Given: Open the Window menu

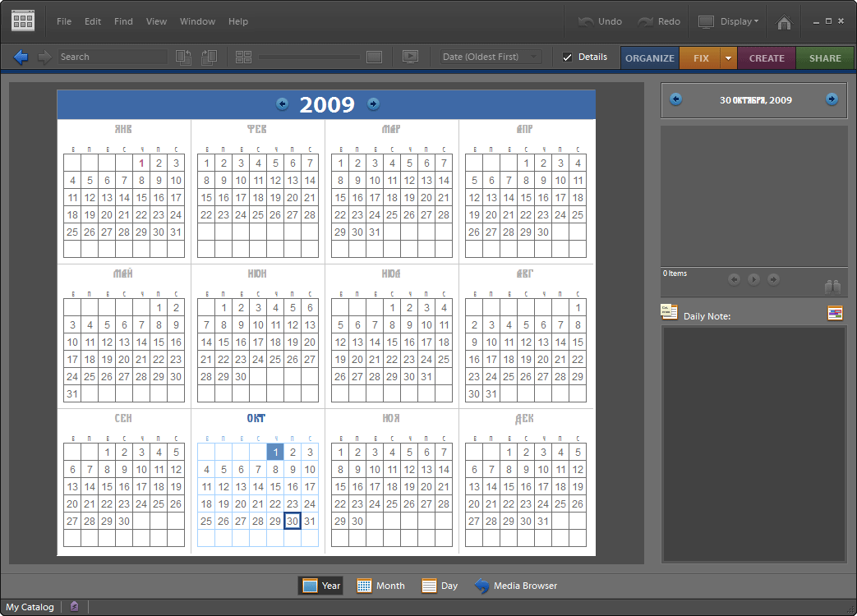Looking at the screenshot, I should point(197,21).
